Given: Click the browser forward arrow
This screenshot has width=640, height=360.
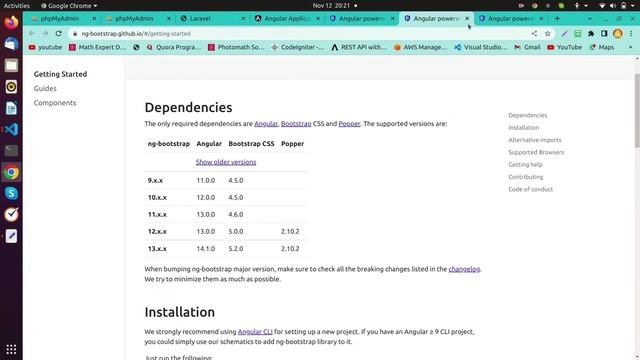Looking at the screenshot, I should click(45, 33).
